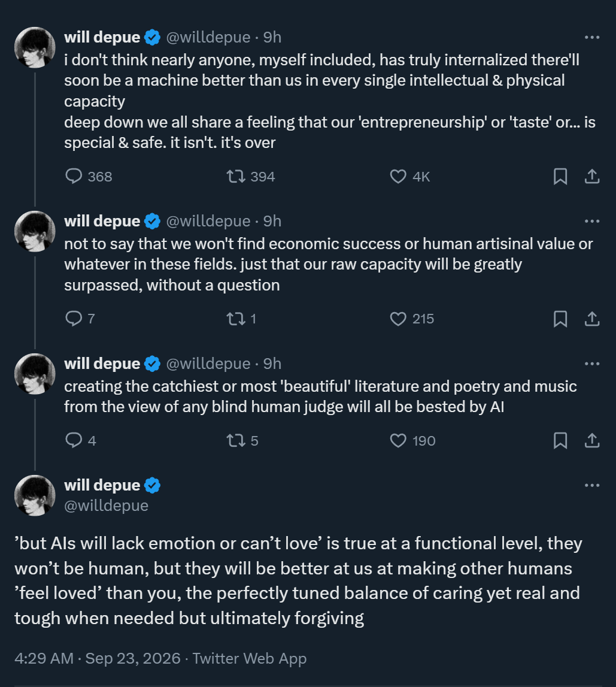This screenshot has width=616, height=687.
Task: Open more options on the main tweet
Action: tap(592, 485)
